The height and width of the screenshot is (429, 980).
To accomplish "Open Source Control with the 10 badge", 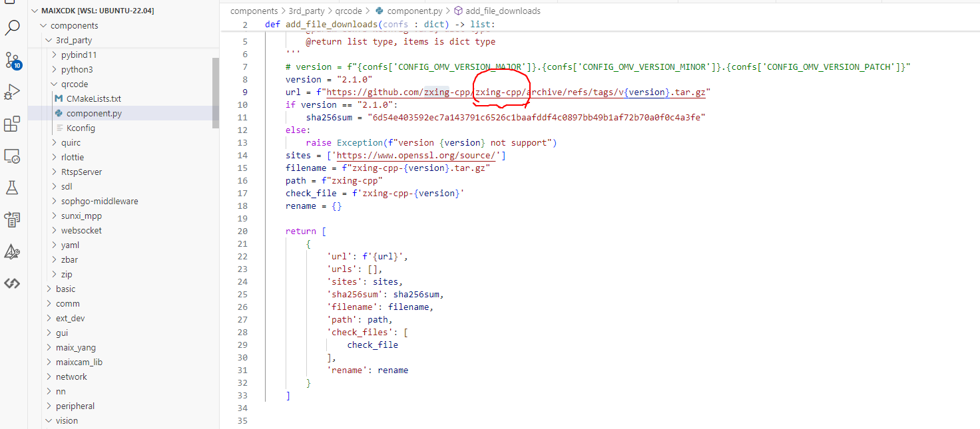I will [x=12, y=61].
